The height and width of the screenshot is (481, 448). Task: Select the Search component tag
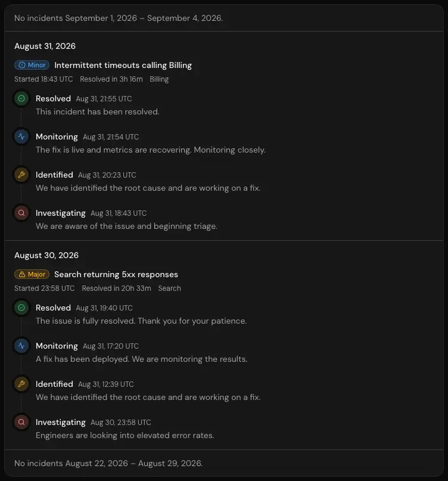coord(170,288)
